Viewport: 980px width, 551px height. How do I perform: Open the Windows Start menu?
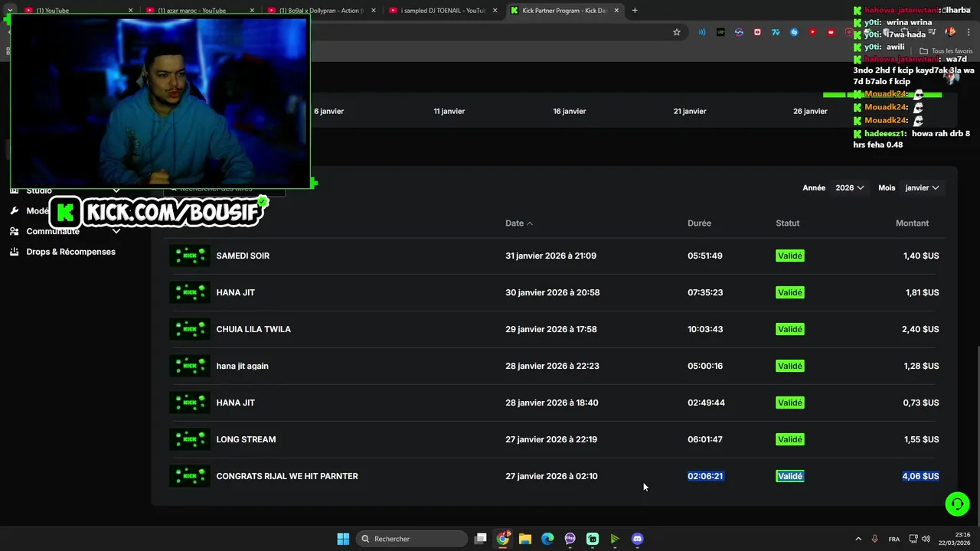coord(343,539)
